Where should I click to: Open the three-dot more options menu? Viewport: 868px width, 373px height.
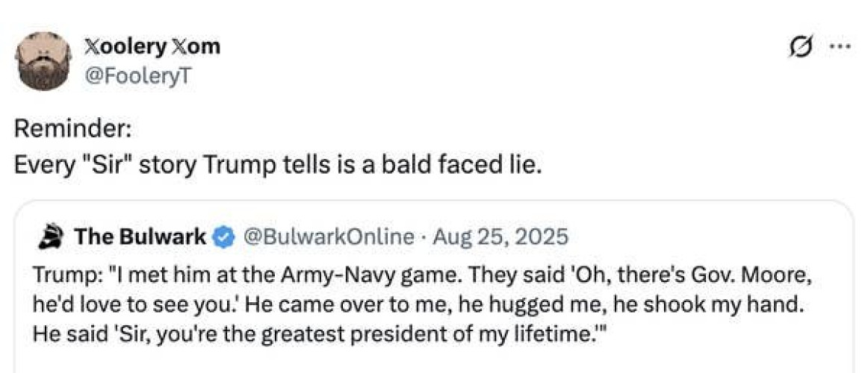[841, 48]
